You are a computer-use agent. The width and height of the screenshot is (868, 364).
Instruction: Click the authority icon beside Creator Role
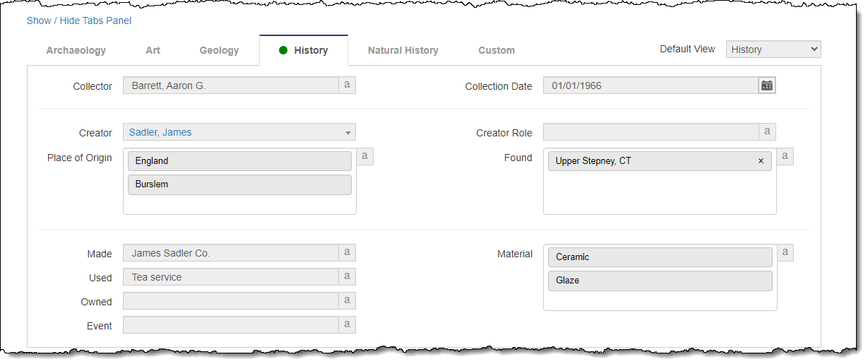pyautogui.click(x=767, y=132)
